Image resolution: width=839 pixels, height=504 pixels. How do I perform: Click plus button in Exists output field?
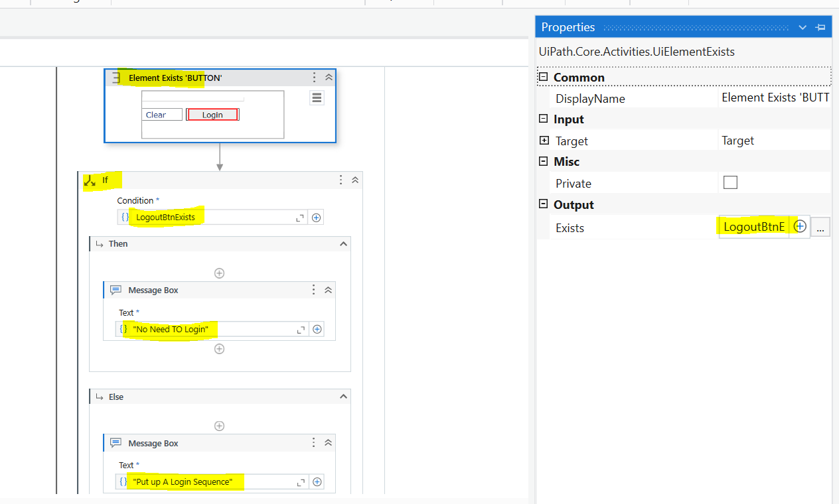[x=800, y=227]
